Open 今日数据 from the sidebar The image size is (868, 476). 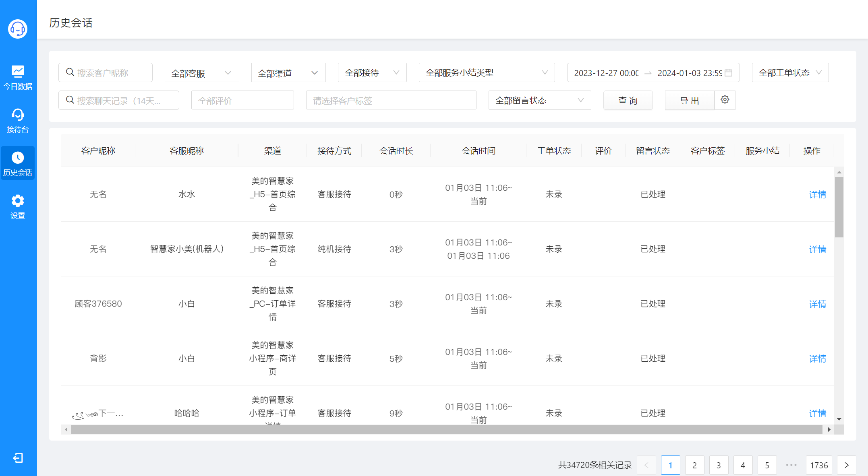point(18,78)
